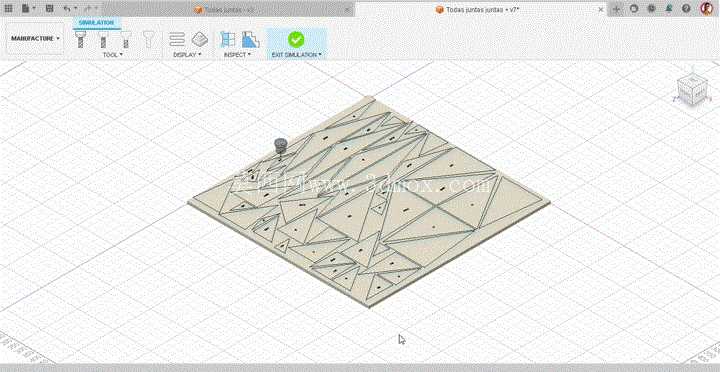This screenshot has width=720, height=372.
Task: Click the ViewCube orientation cube
Action: pyautogui.click(x=692, y=91)
